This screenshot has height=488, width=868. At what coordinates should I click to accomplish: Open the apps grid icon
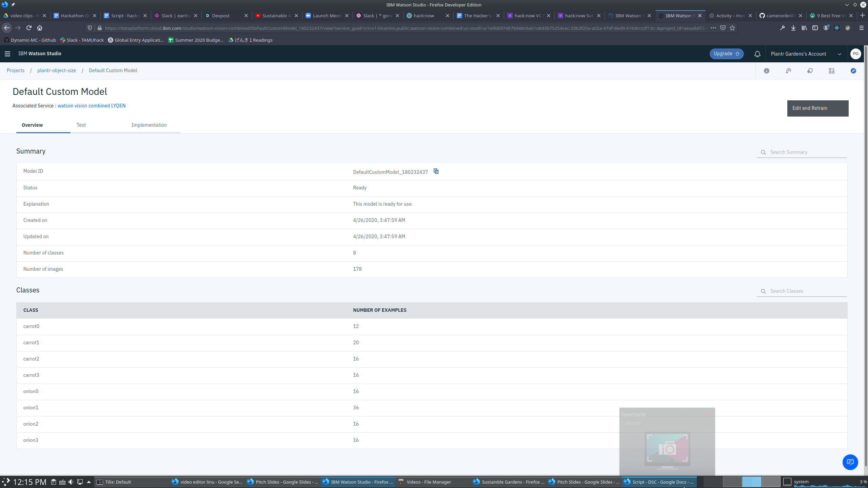point(832,71)
